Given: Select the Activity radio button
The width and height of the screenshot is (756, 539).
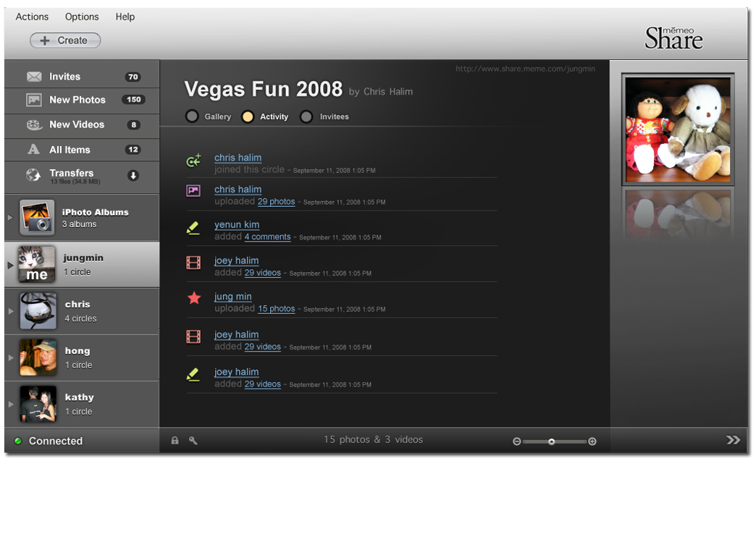Looking at the screenshot, I should [x=248, y=116].
